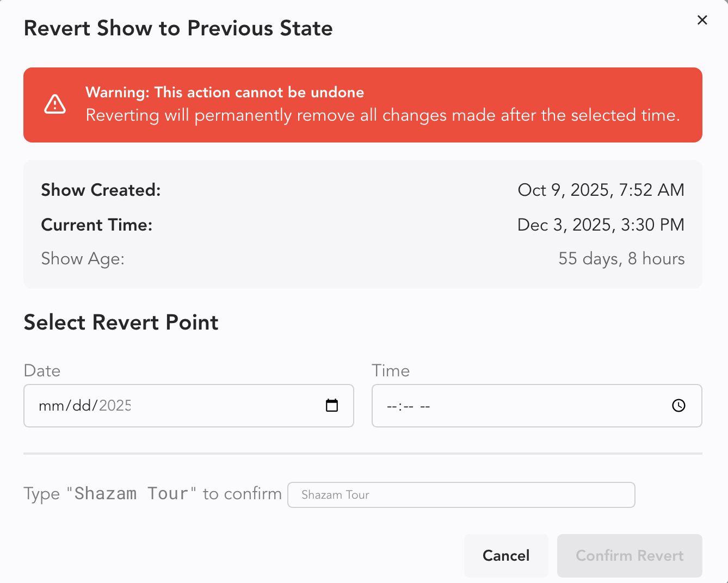Click the 'action cannot be undone' warning title
This screenshot has width=728, height=583.
tap(225, 92)
